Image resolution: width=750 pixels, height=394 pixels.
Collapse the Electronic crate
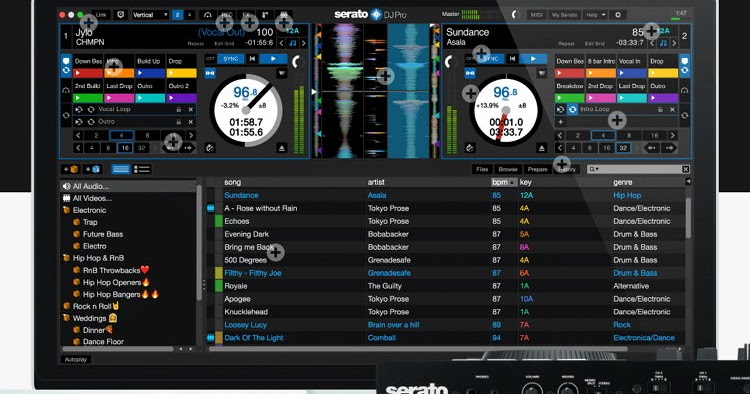(66, 210)
